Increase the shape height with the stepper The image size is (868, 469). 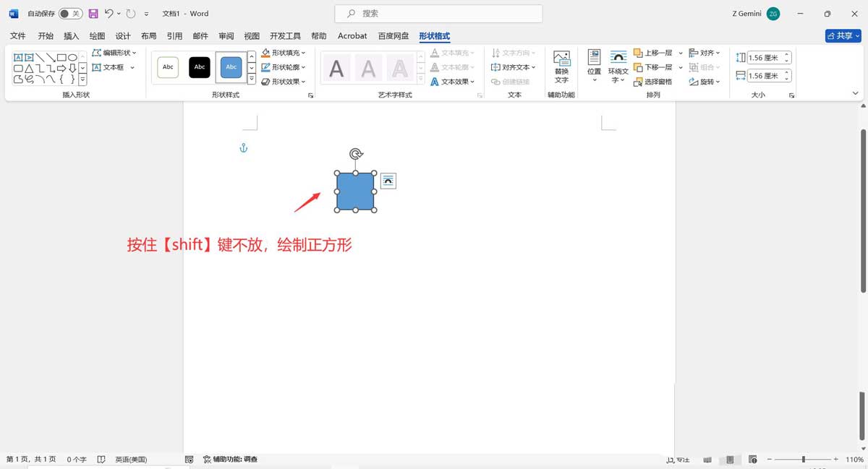(x=786, y=53)
